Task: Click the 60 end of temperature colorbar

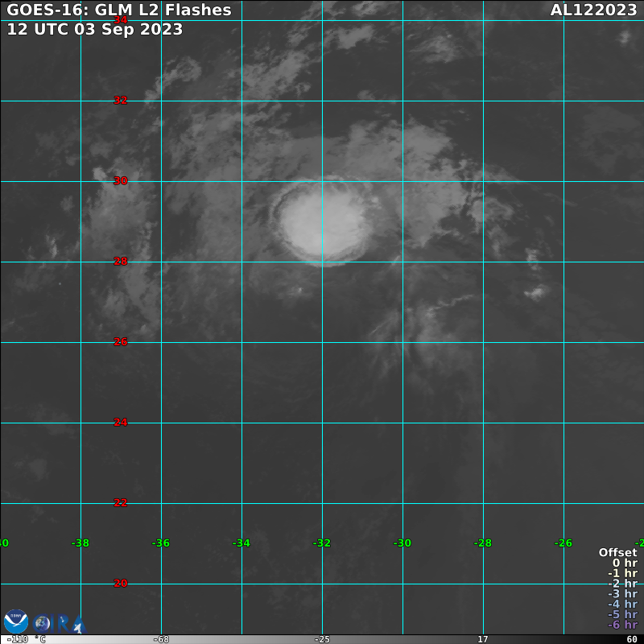Action: [632, 639]
